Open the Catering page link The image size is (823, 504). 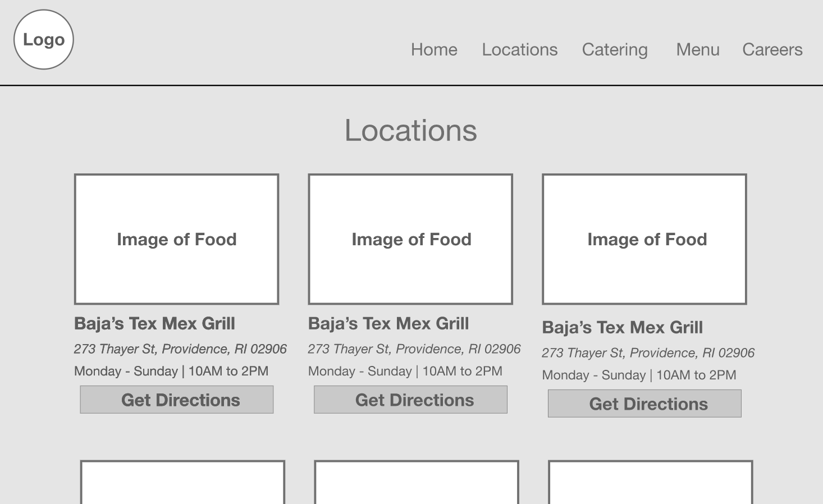click(615, 49)
